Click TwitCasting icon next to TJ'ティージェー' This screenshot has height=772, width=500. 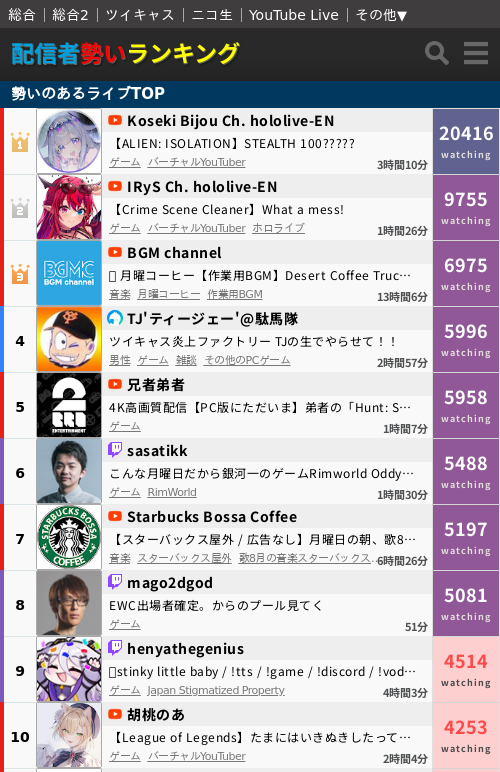[x=115, y=318]
